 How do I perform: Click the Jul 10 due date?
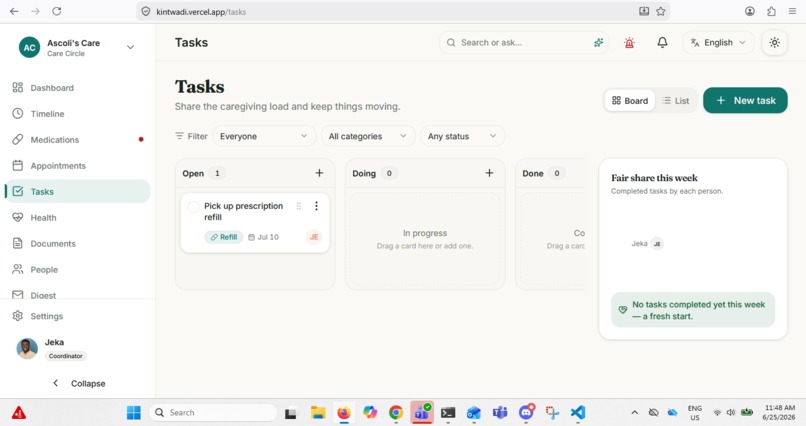point(263,237)
